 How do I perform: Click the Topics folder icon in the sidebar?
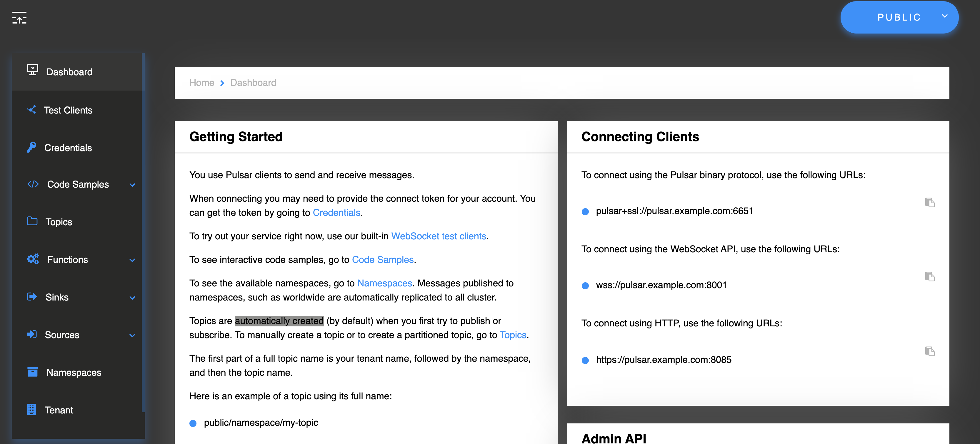point(32,221)
